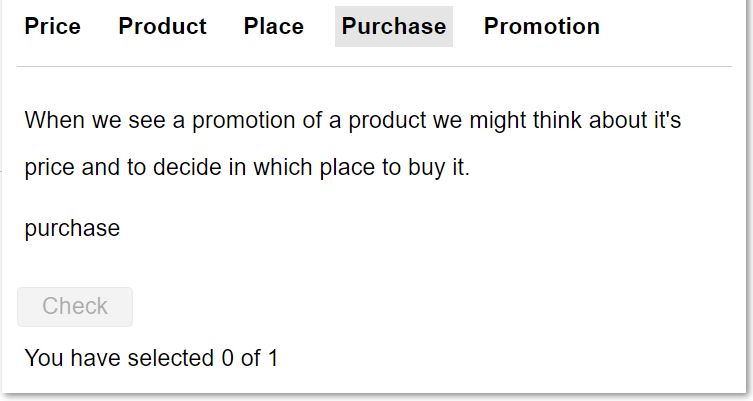Mark the word "When" starting the sentence

[x=54, y=120]
